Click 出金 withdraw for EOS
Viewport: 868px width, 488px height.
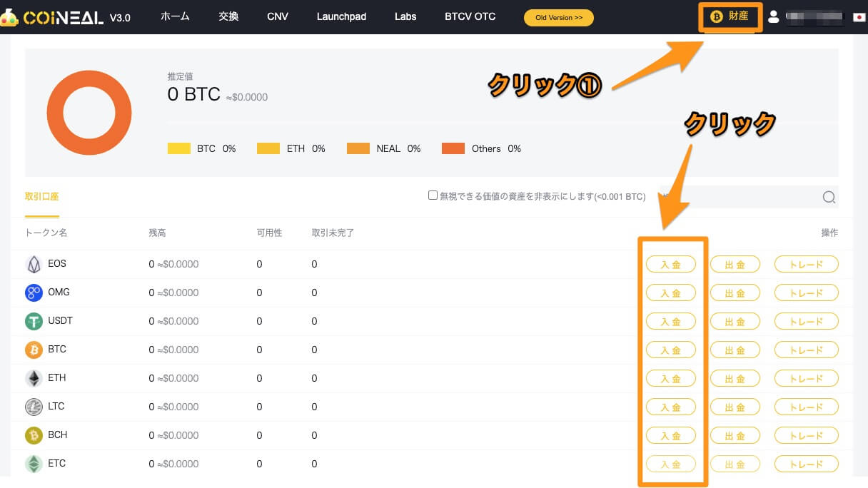[x=735, y=264]
